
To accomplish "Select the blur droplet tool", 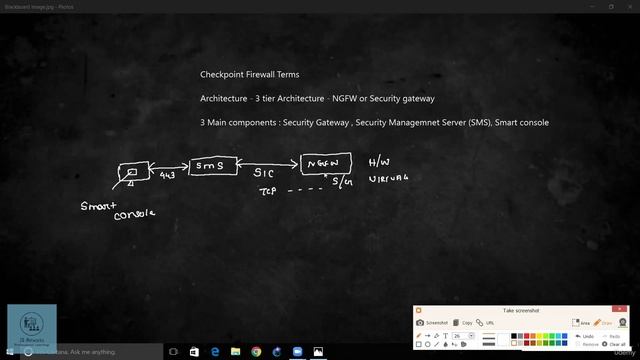I will 445,344.
